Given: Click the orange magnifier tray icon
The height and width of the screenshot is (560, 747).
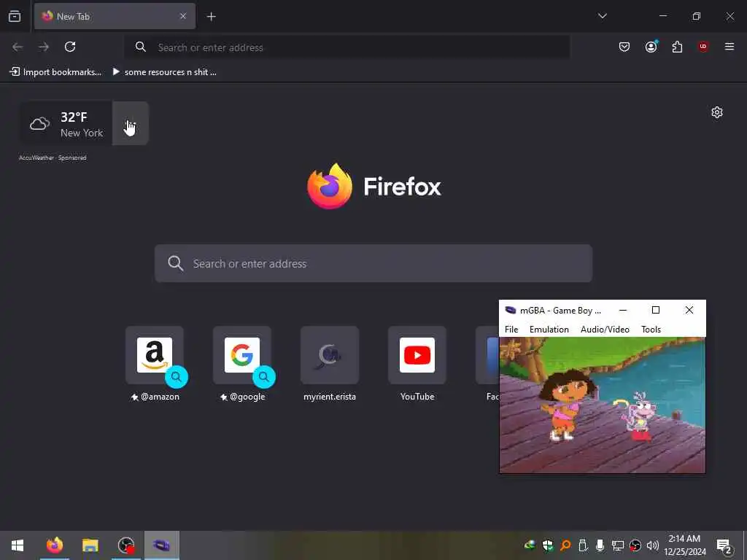Looking at the screenshot, I should point(565,545).
